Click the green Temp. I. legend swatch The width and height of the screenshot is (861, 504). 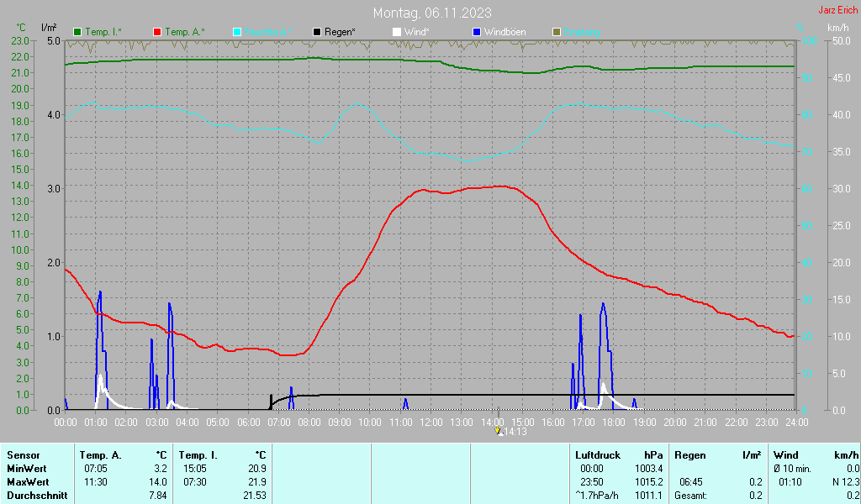77,32
